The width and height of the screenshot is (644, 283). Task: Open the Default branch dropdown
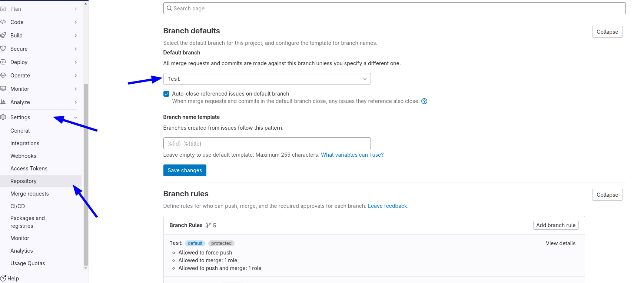click(x=267, y=79)
